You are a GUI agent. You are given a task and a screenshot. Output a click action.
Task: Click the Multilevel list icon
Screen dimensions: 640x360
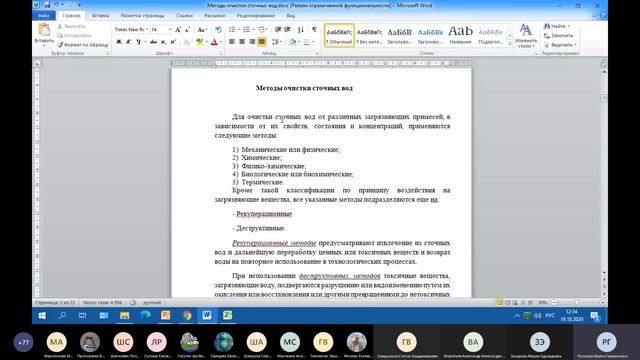(x=261, y=30)
